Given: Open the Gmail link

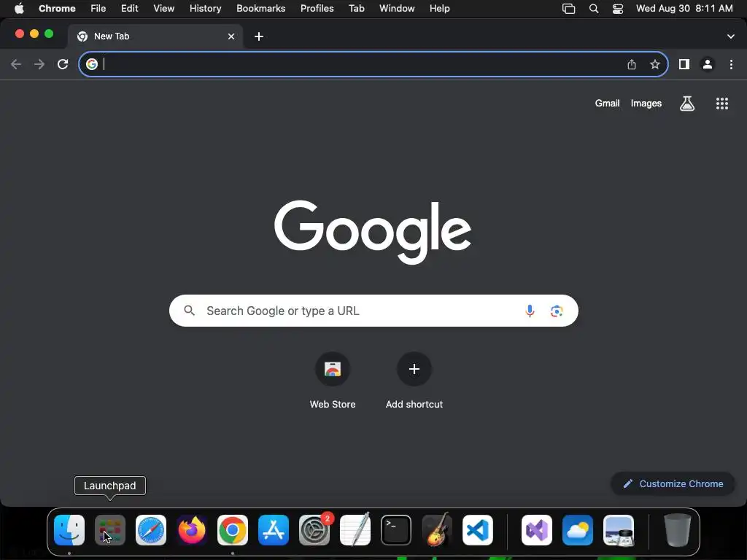Looking at the screenshot, I should [x=608, y=104].
